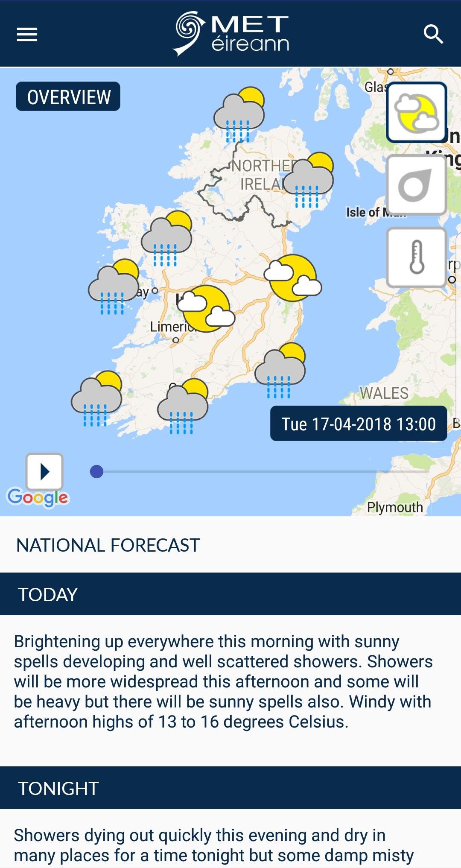Play the forecast map animation

coord(44,472)
